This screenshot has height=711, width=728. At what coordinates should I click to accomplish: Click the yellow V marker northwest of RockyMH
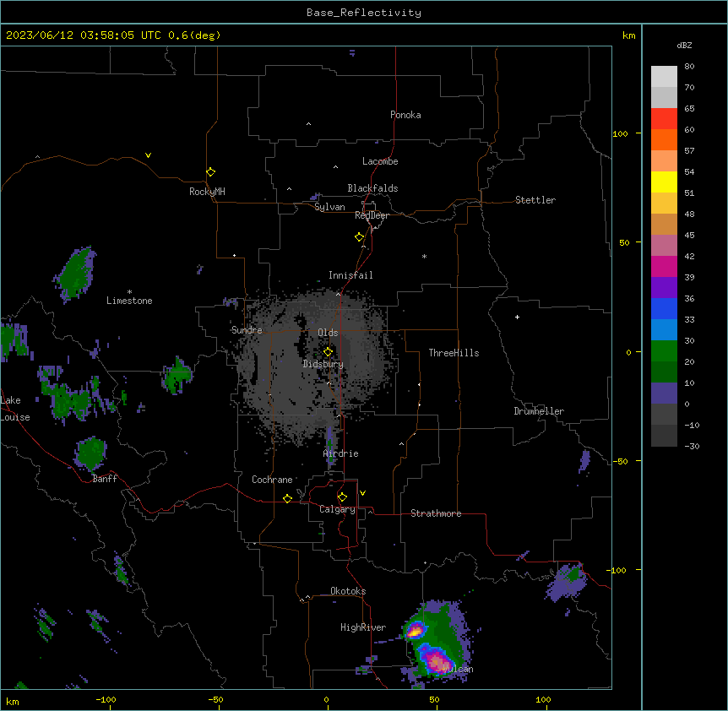148,155
